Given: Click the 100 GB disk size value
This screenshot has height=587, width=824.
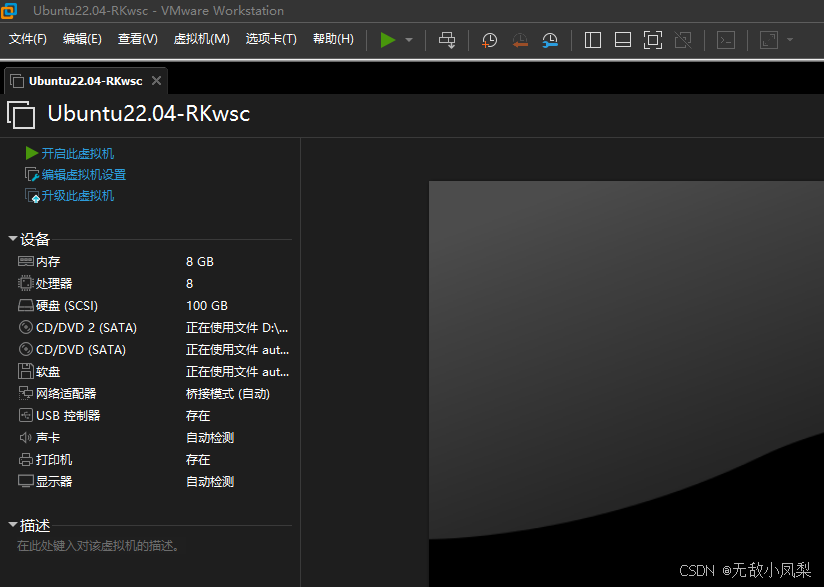Looking at the screenshot, I should pyautogui.click(x=207, y=306).
